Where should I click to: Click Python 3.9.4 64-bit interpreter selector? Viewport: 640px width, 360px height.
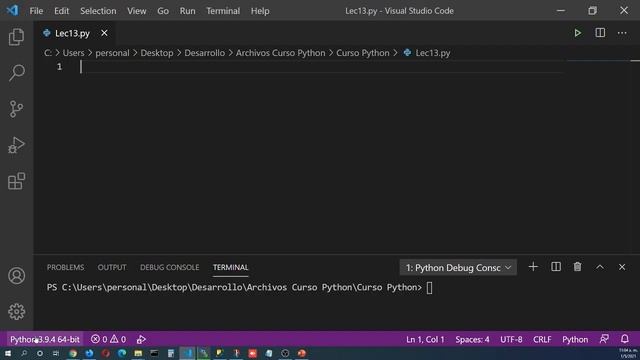pos(45,340)
